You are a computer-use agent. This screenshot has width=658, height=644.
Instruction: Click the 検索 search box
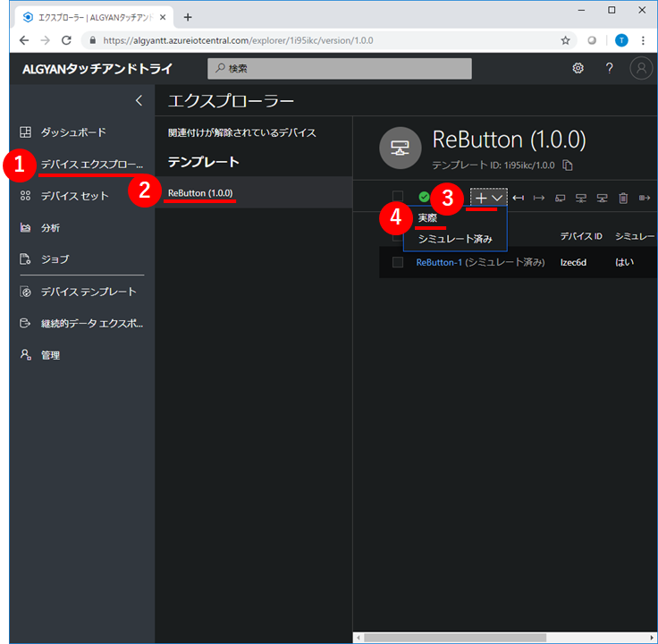click(x=340, y=69)
